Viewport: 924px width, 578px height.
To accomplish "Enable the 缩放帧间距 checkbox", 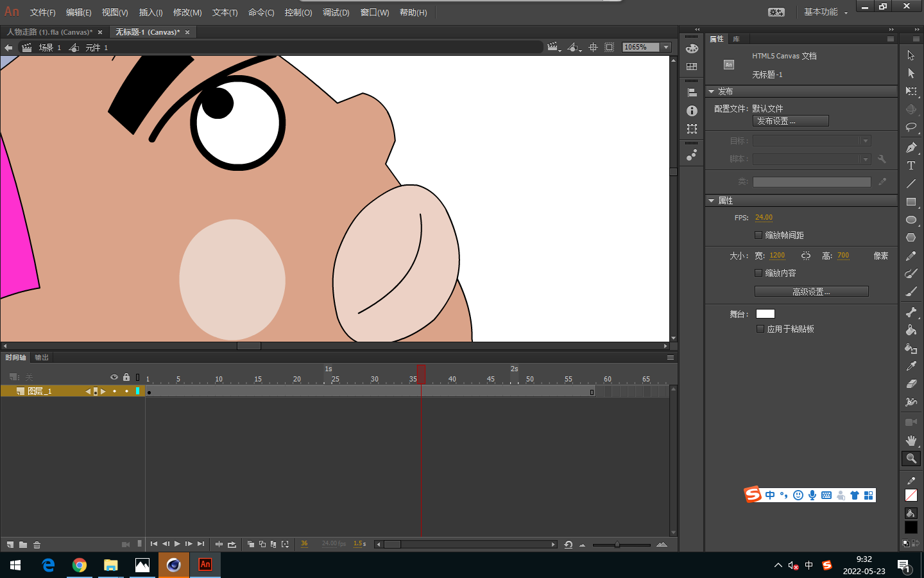I will (758, 235).
